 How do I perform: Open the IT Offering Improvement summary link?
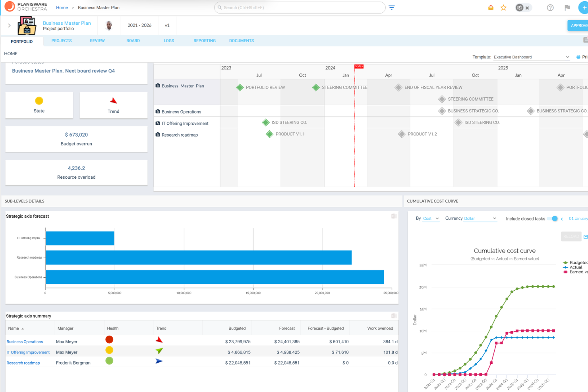click(28, 352)
